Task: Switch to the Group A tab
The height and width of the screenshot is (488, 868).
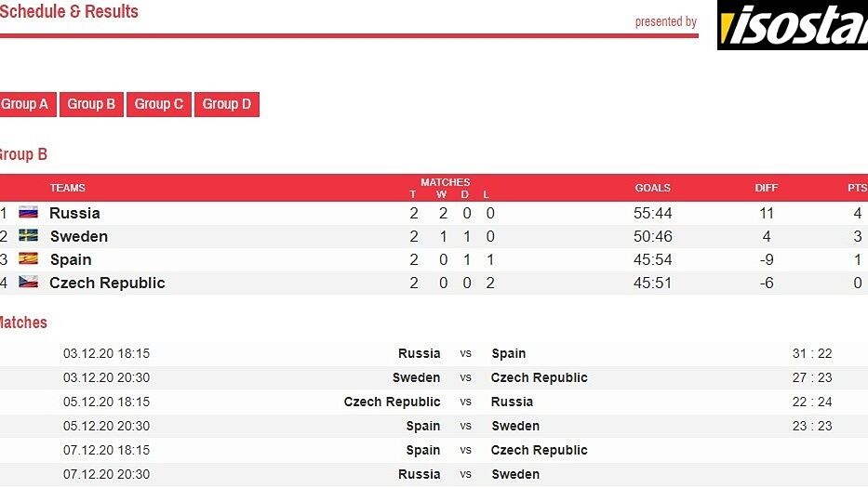Action: click(26, 104)
